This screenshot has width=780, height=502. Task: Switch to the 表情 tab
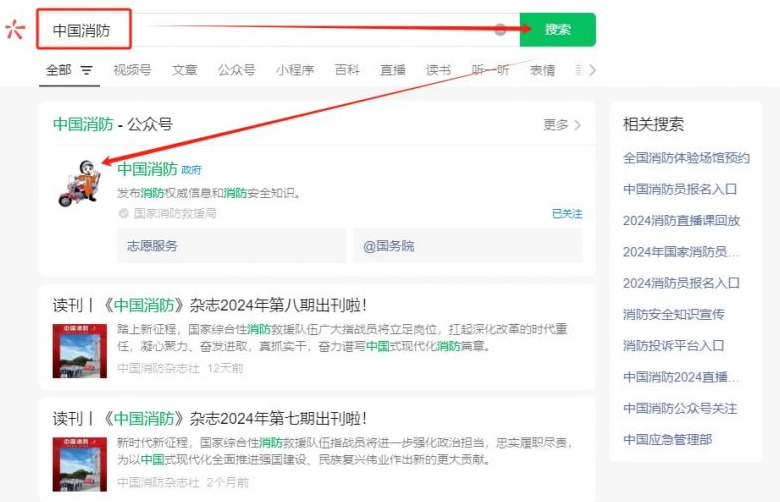click(543, 70)
